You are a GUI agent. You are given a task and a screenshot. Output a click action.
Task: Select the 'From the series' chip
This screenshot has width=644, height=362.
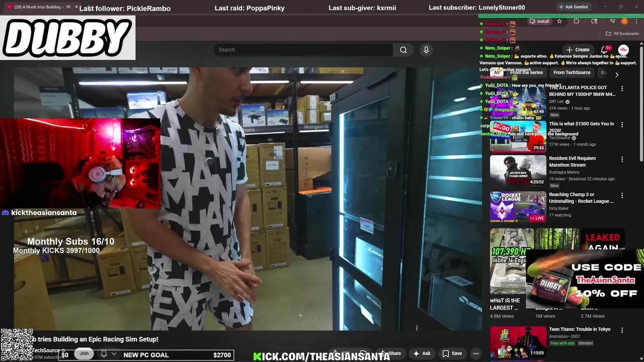click(526, 72)
